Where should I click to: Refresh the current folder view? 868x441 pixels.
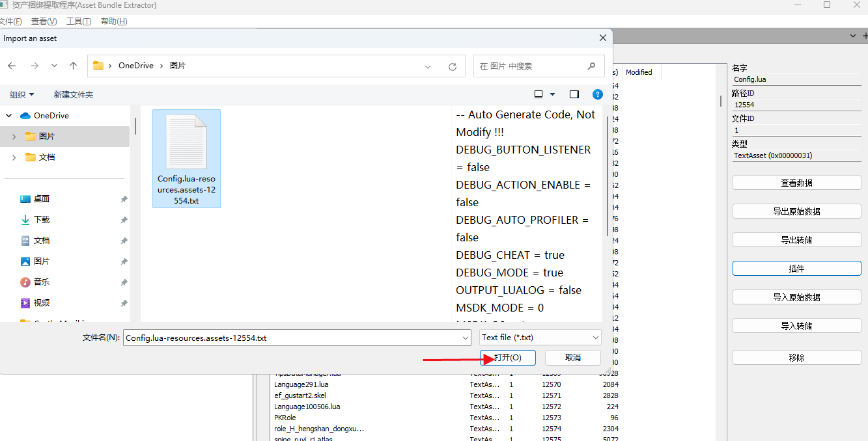tap(453, 66)
